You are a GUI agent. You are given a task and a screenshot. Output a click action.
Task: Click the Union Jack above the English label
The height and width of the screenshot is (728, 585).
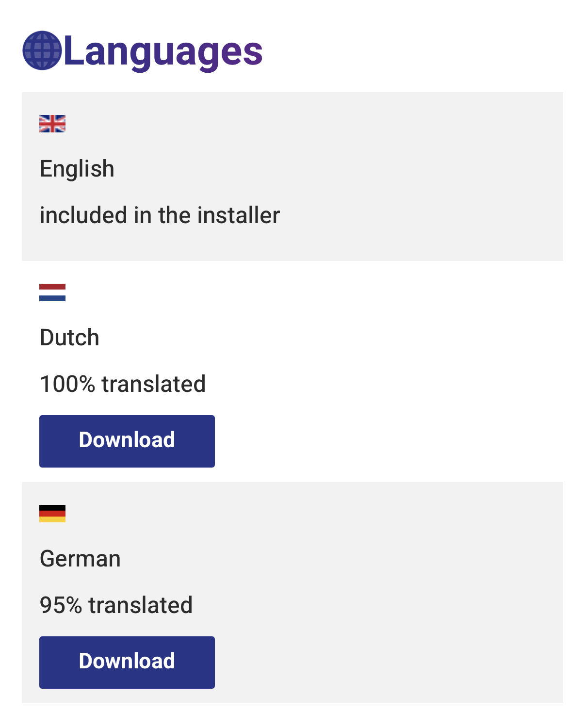point(52,125)
